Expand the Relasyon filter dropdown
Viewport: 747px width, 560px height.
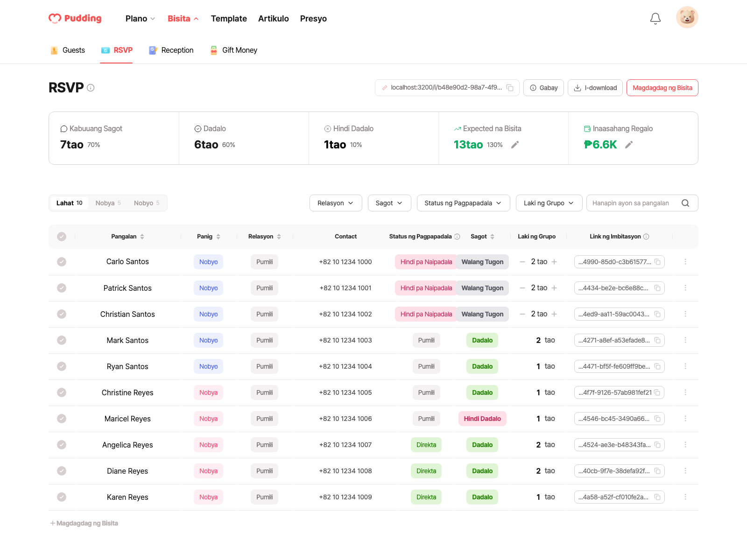click(x=336, y=203)
